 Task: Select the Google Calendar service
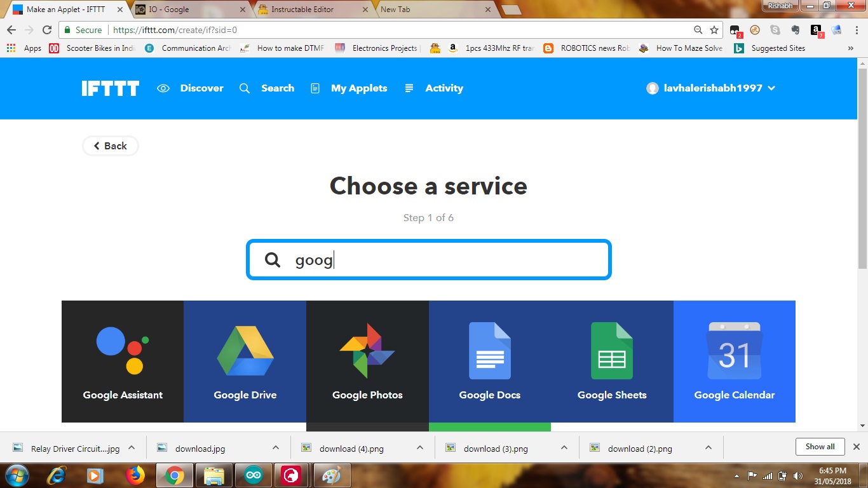735,362
